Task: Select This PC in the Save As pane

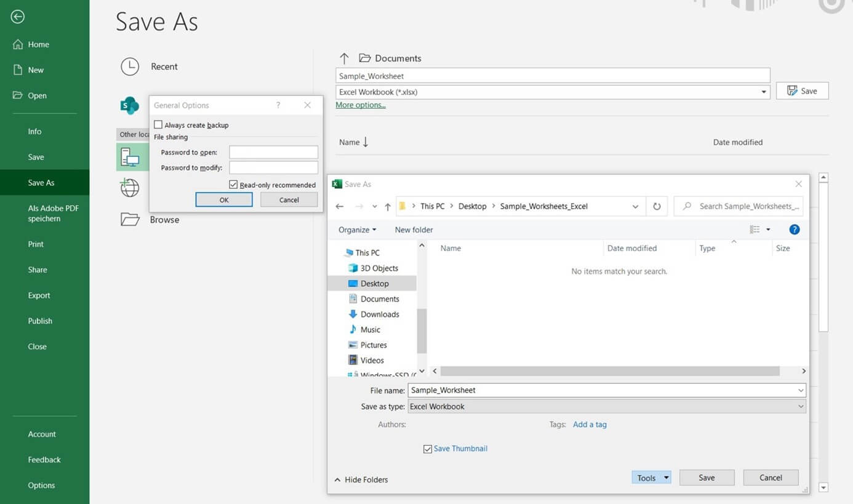Action: (130, 157)
